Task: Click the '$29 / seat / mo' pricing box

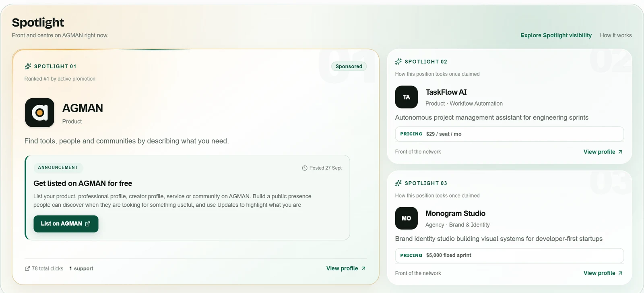Action: click(x=510, y=134)
